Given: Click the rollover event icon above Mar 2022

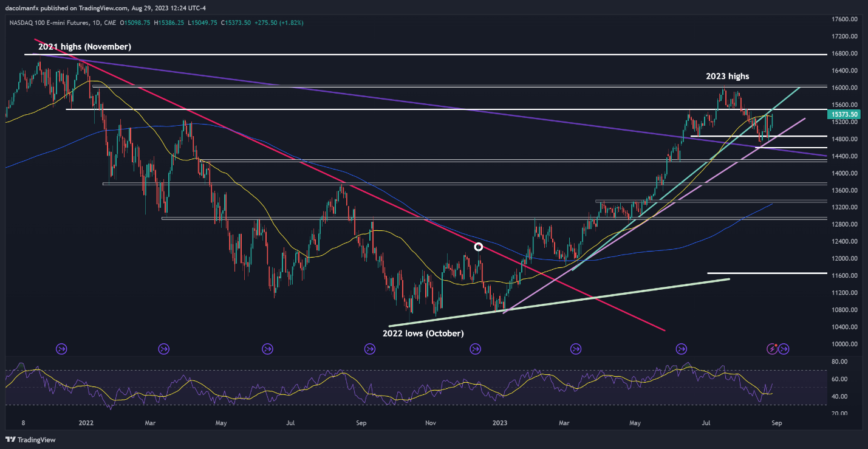Looking at the screenshot, I should coord(164,349).
